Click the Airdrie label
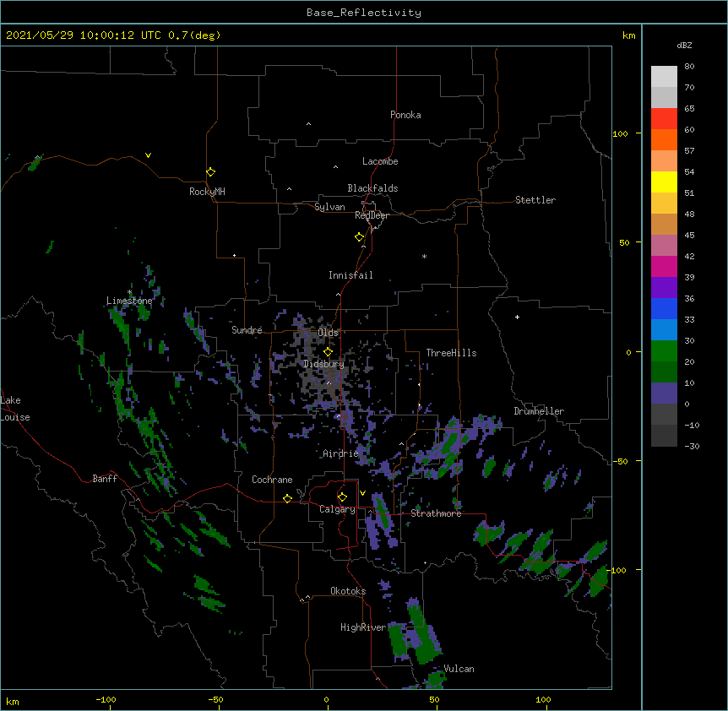 click(341, 453)
